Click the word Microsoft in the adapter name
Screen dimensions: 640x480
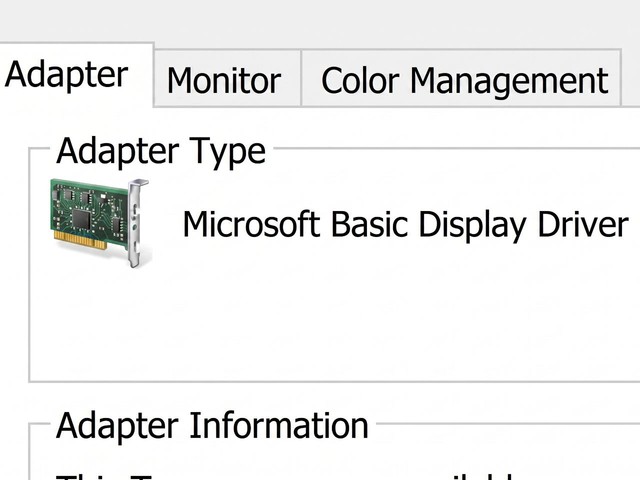coord(251,224)
